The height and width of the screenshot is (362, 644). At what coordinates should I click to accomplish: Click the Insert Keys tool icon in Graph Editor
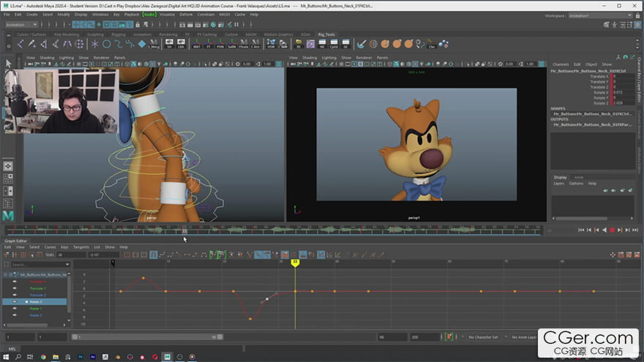(x=15, y=255)
